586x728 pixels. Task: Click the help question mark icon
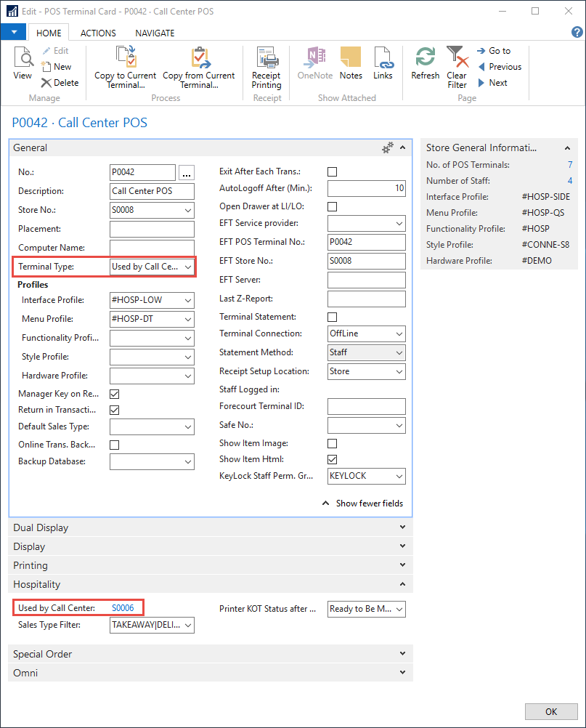pyautogui.click(x=577, y=33)
